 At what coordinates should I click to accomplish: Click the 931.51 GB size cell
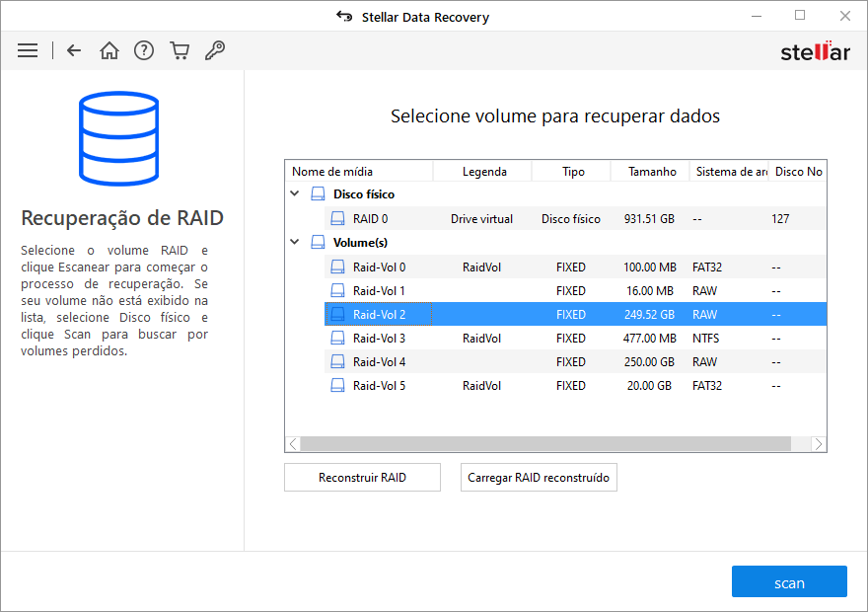pyautogui.click(x=649, y=219)
